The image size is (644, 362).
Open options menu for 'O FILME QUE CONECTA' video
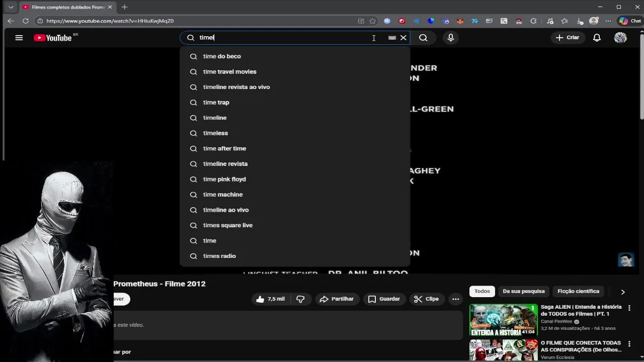point(629,344)
